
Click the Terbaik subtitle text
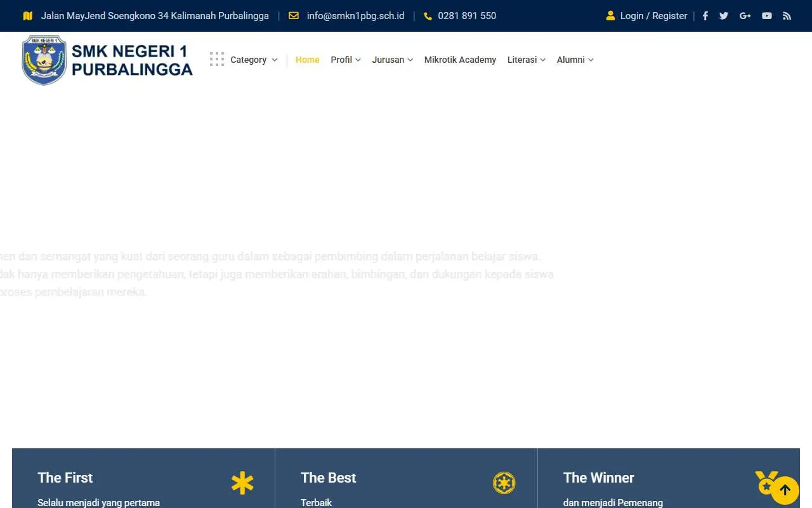[316, 502]
